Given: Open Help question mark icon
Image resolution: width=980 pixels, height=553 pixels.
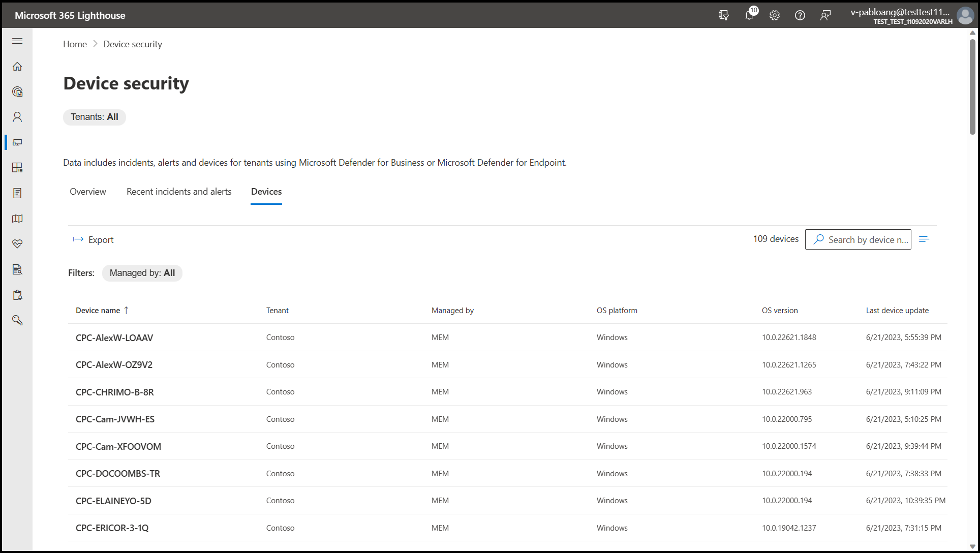Looking at the screenshot, I should tap(800, 15).
